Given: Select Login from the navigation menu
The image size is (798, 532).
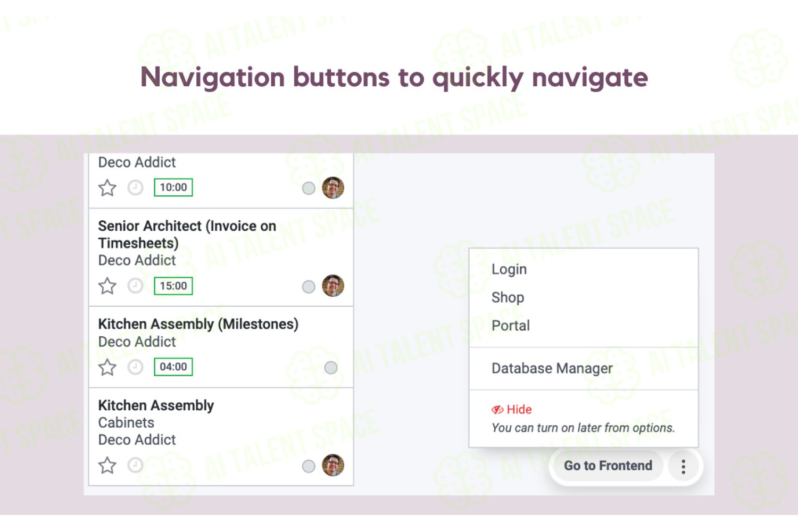Looking at the screenshot, I should tap(509, 269).
